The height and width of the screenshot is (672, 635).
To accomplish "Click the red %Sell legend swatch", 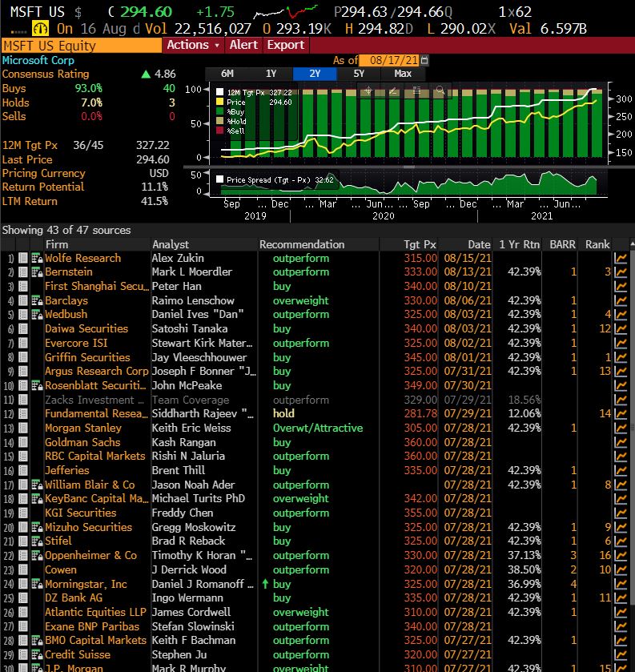I will 219,131.
